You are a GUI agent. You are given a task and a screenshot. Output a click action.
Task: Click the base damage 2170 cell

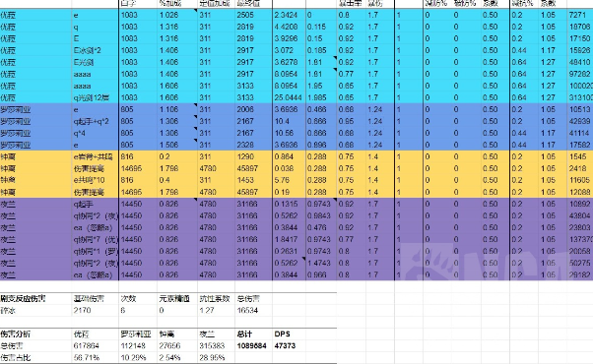96,310
